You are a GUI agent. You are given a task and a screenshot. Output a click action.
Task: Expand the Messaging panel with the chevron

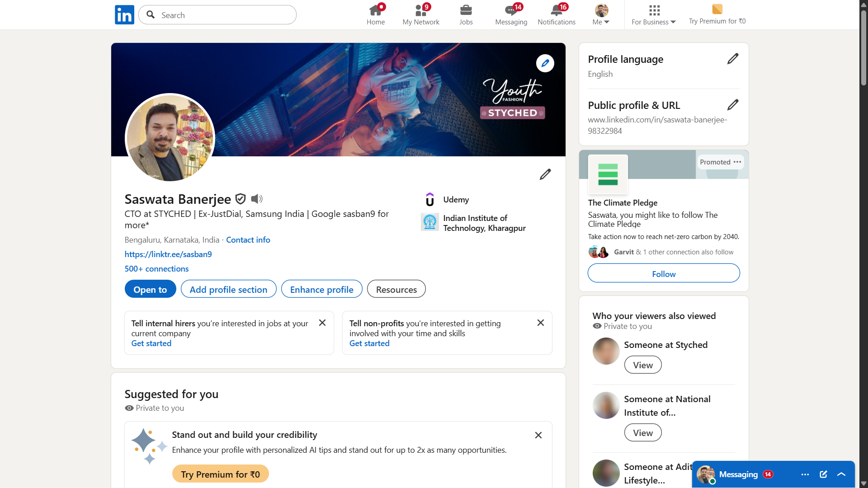pos(841,474)
